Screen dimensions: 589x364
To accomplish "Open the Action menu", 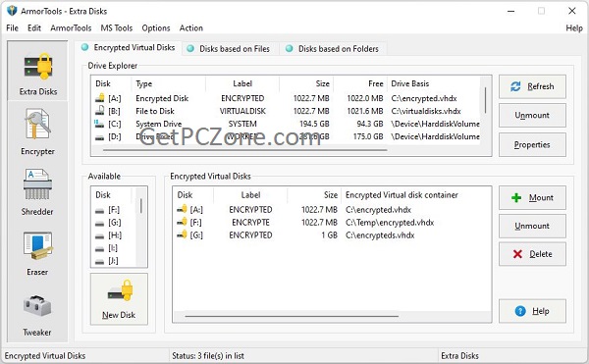I will [x=190, y=27].
